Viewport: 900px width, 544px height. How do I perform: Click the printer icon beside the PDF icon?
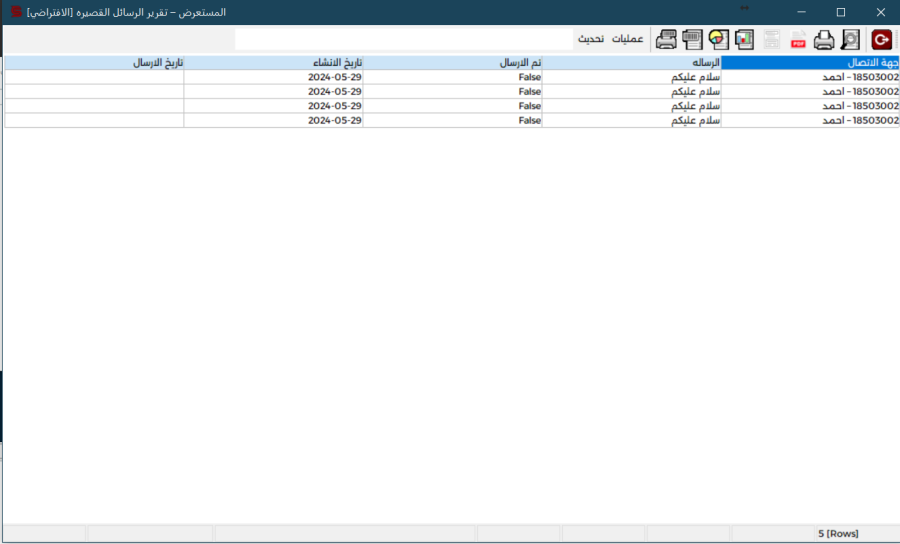click(x=824, y=40)
